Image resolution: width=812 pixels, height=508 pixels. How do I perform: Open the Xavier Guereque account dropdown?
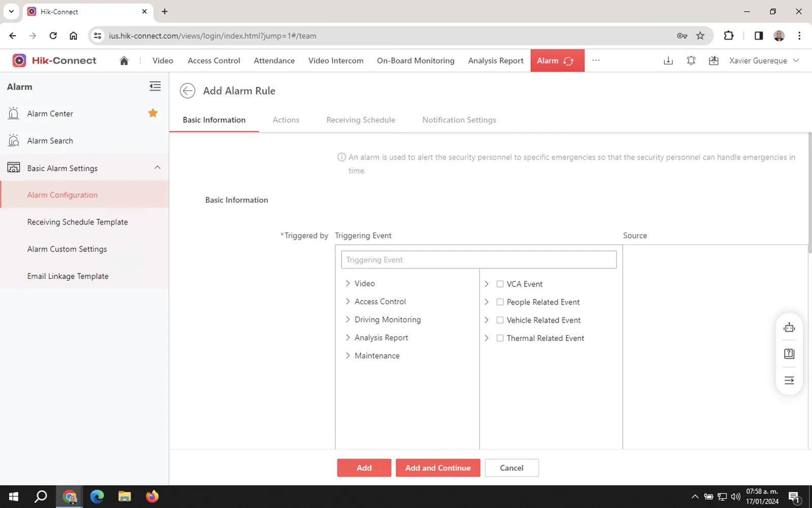[764, 60]
